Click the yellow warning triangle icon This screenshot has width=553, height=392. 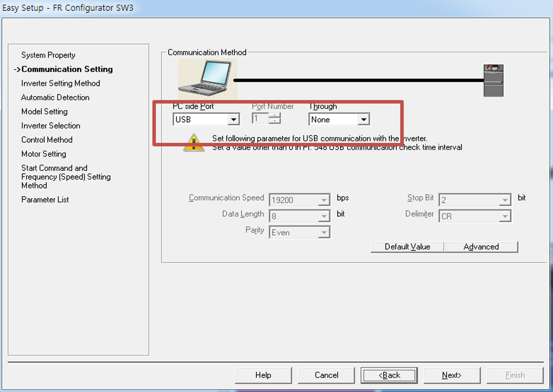point(194,142)
